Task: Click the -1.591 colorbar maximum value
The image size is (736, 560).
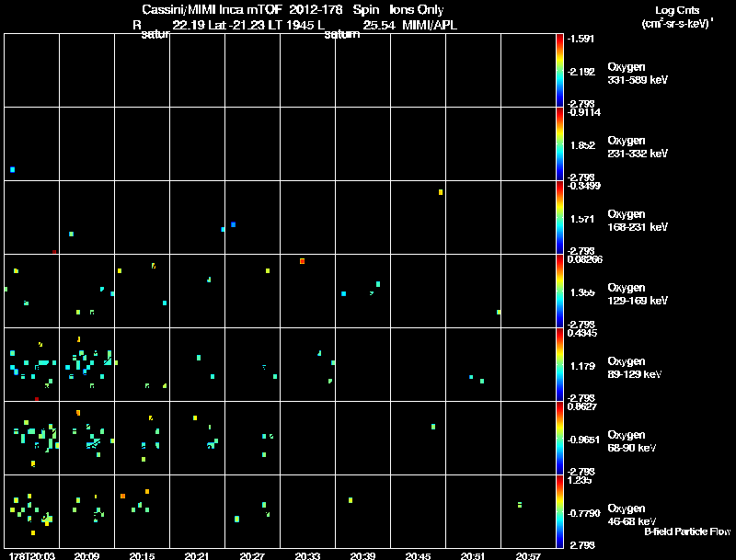Action: coord(581,39)
